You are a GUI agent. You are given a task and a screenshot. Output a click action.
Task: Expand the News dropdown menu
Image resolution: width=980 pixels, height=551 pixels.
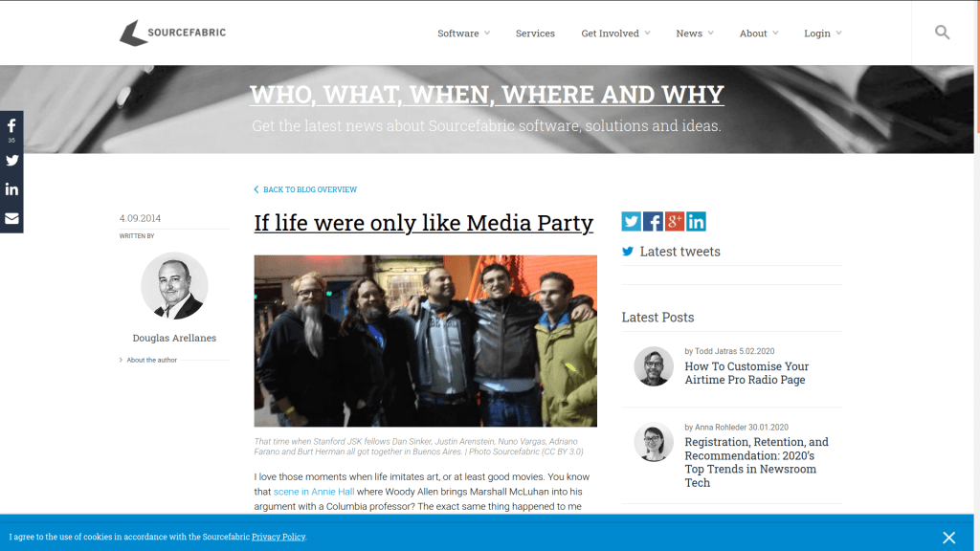point(695,33)
